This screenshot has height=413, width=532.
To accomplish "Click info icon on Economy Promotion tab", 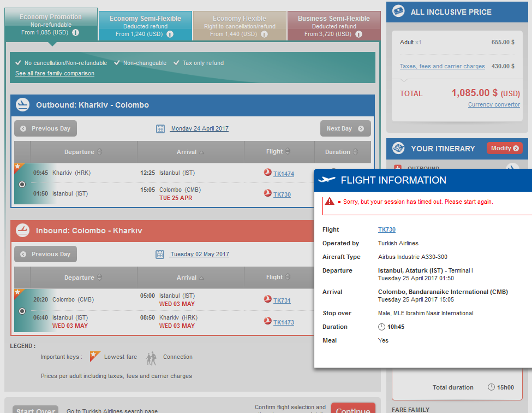I will 75,33.
